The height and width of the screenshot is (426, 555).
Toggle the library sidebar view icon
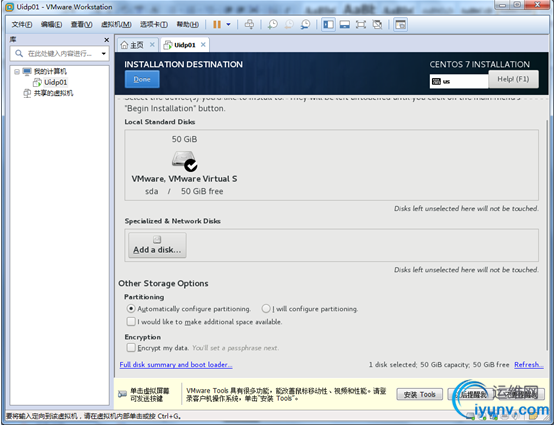(328, 24)
